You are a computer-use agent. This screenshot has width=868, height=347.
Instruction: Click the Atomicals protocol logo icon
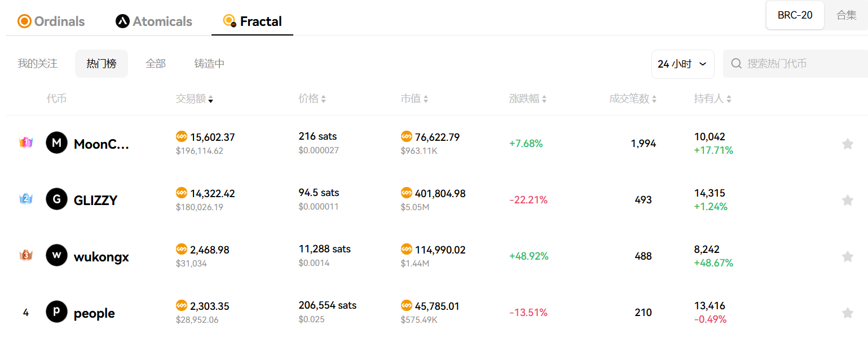click(122, 21)
